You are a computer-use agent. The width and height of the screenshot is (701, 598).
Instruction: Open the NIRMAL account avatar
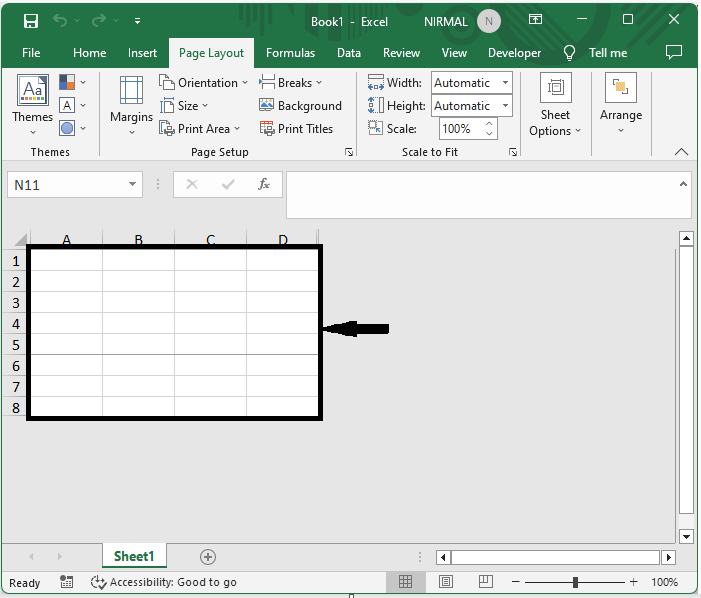point(489,21)
